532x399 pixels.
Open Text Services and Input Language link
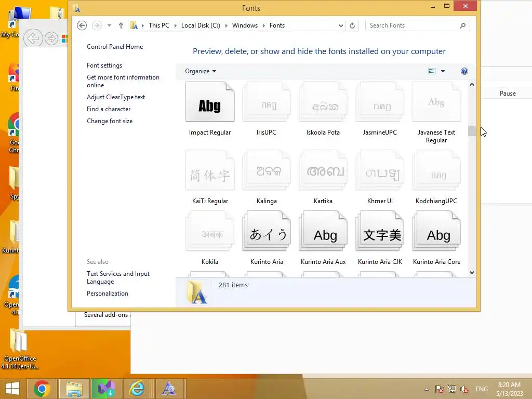(118, 277)
